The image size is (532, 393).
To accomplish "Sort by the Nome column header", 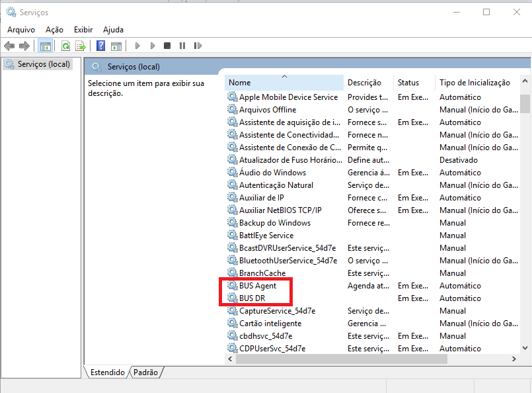I will click(x=284, y=83).
